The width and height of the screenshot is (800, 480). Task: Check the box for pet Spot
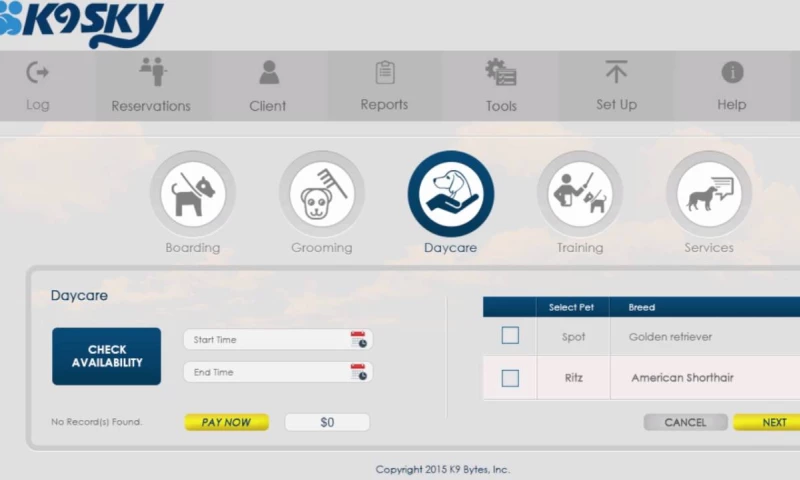[x=510, y=336]
